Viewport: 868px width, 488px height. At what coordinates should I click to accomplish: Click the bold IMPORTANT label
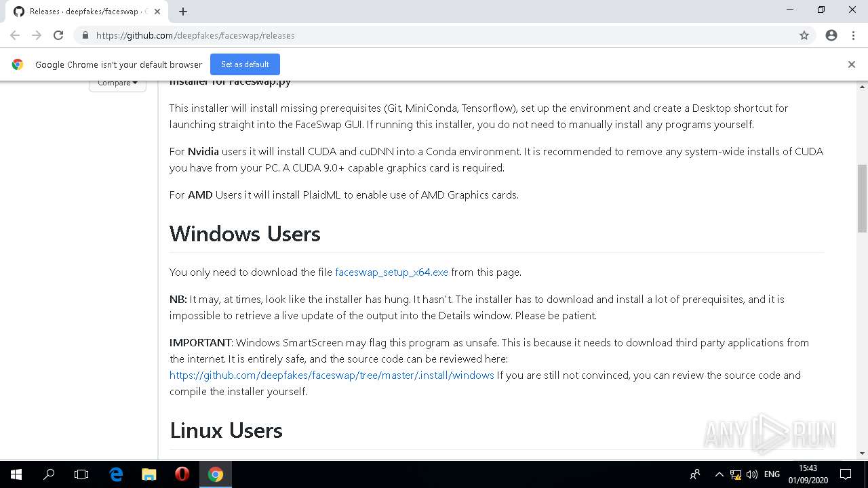tap(201, 343)
